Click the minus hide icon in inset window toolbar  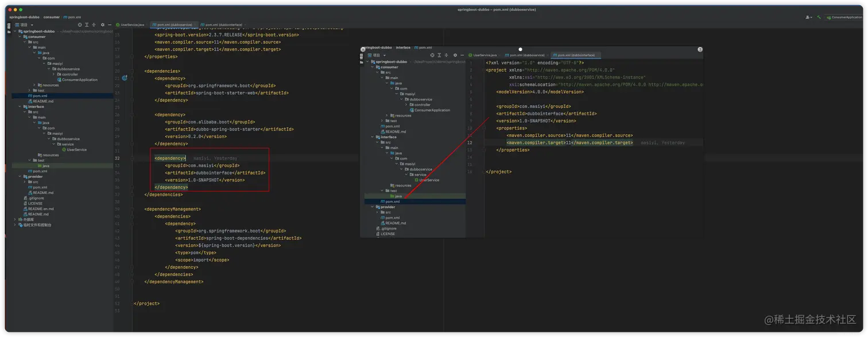(462, 55)
